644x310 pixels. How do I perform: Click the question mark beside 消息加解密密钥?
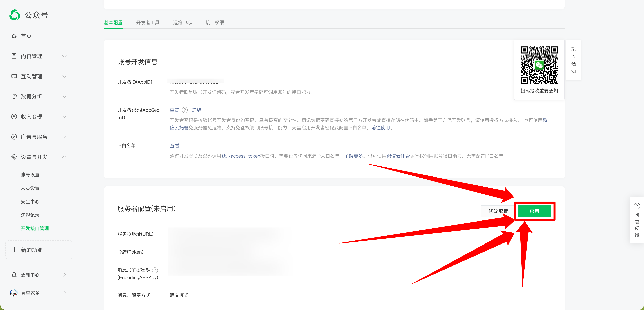[155, 270]
